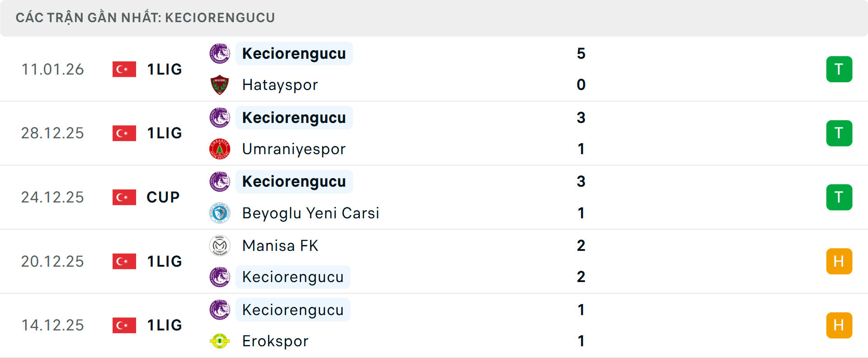This screenshot has width=868, height=358.
Task: Click the 1LIG label on 28.12.25 row
Action: point(165,133)
